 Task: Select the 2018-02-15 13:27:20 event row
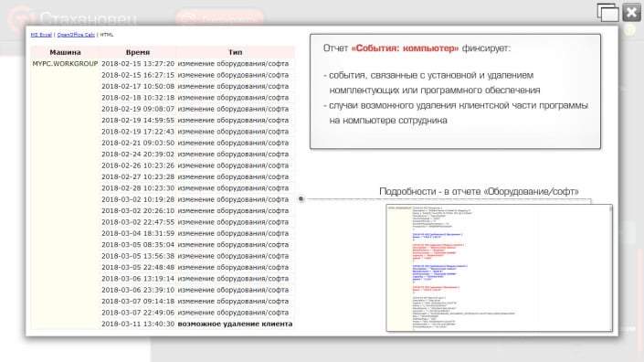(163, 64)
